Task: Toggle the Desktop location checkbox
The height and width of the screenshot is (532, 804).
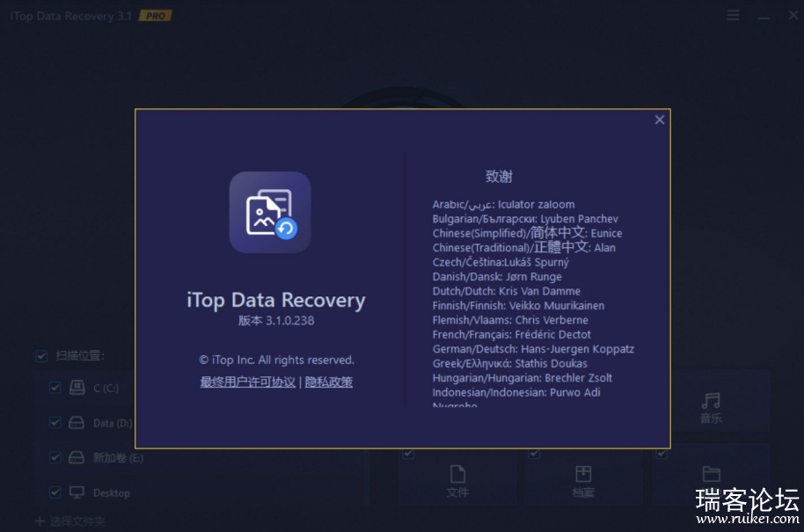Action: 55,492
